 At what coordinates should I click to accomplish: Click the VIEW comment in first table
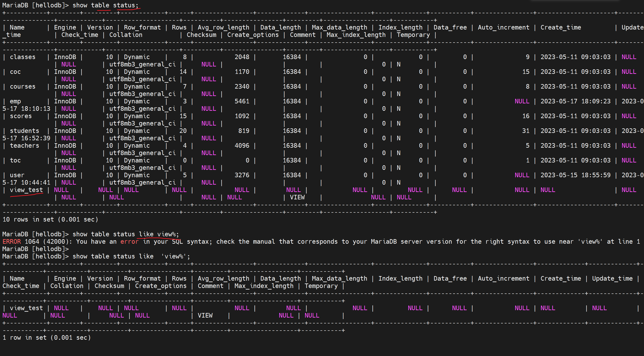click(x=297, y=197)
